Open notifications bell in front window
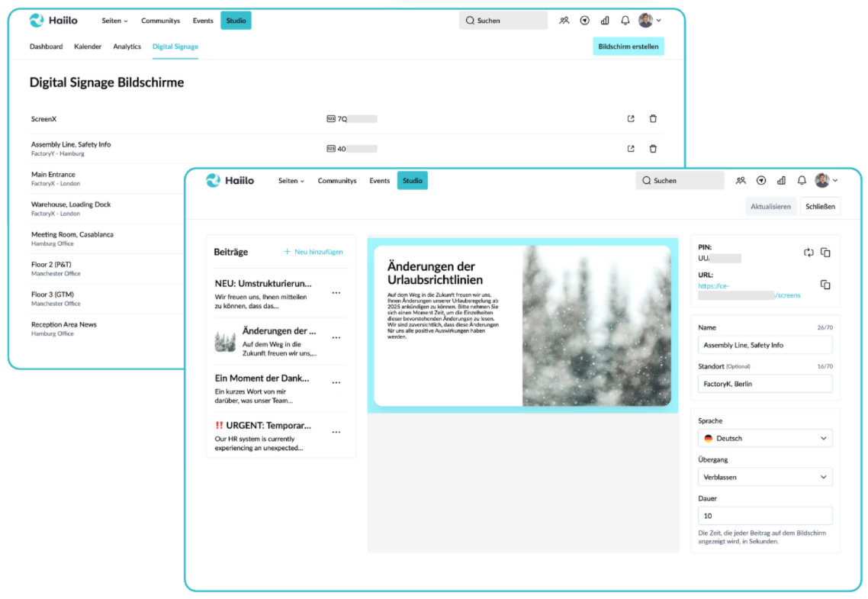Image resolution: width=868 pixels, height=599 pixels. coord(802,181)
